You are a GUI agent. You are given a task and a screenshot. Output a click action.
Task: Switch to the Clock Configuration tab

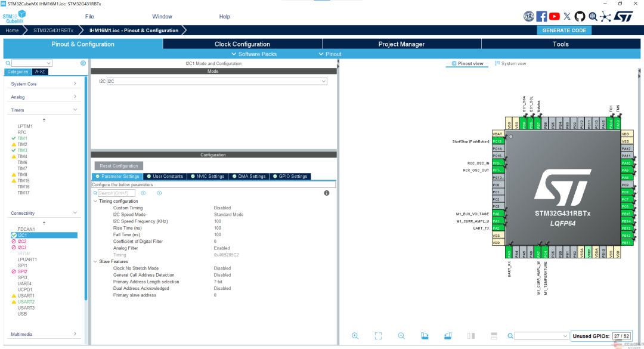click(x=242, y=44)
